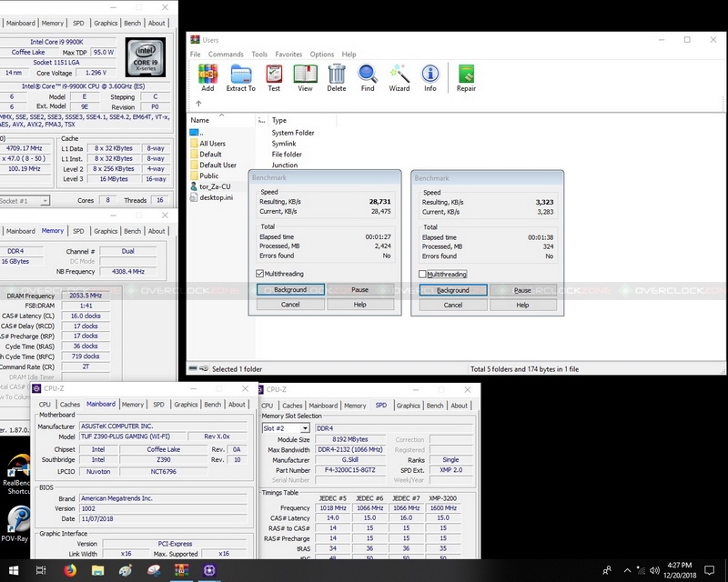Click Help in right Benchmark dialog
728x582 pixels.
[522, 305]
